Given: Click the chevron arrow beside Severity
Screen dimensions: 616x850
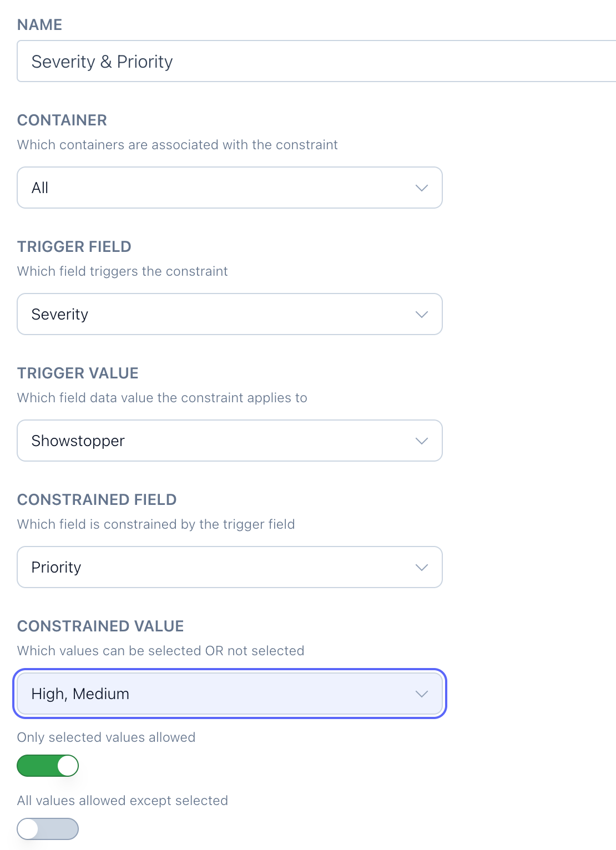Looking at the screenshot, I should (x=422, y=315).
